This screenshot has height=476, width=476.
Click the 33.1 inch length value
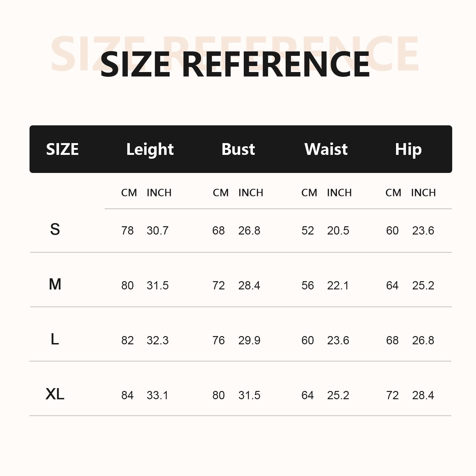[157, 395]
